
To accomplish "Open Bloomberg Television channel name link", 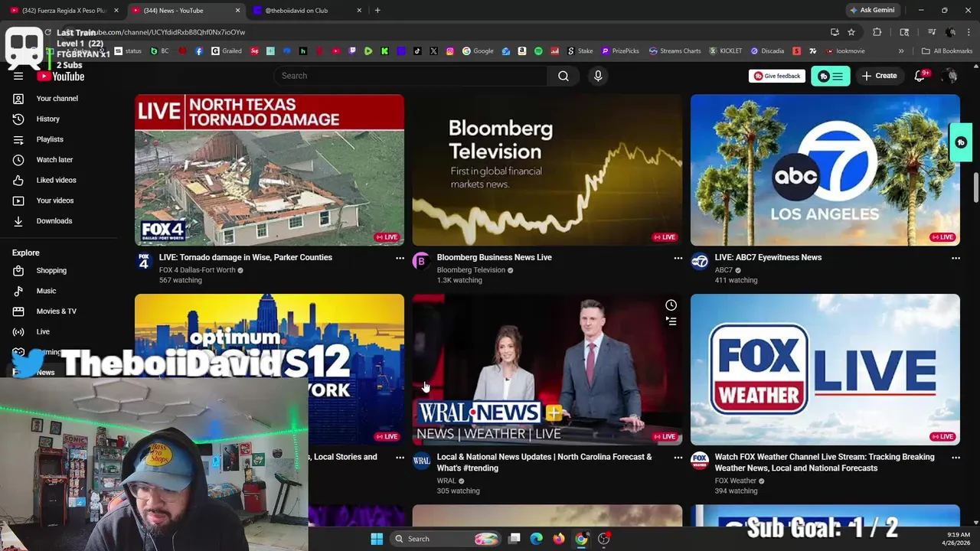I will point(471,270).
